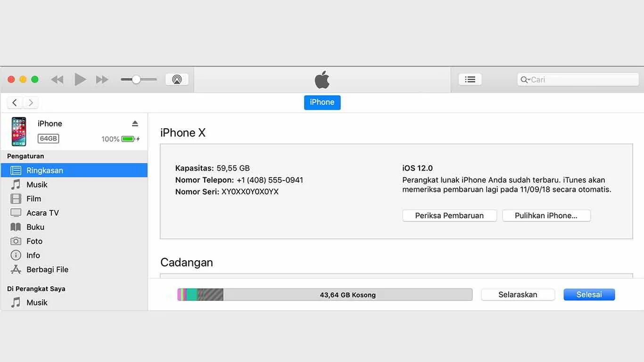Click the striped gray storage segment

click(x=210, y=295)
